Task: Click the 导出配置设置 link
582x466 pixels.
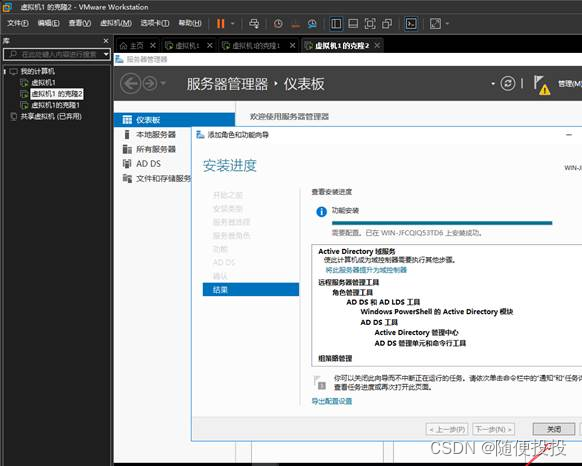Action: coord(332,401)
